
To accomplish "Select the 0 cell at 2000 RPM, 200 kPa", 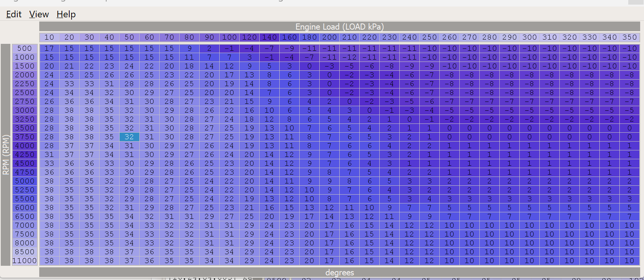I will [x=329, y=75].
